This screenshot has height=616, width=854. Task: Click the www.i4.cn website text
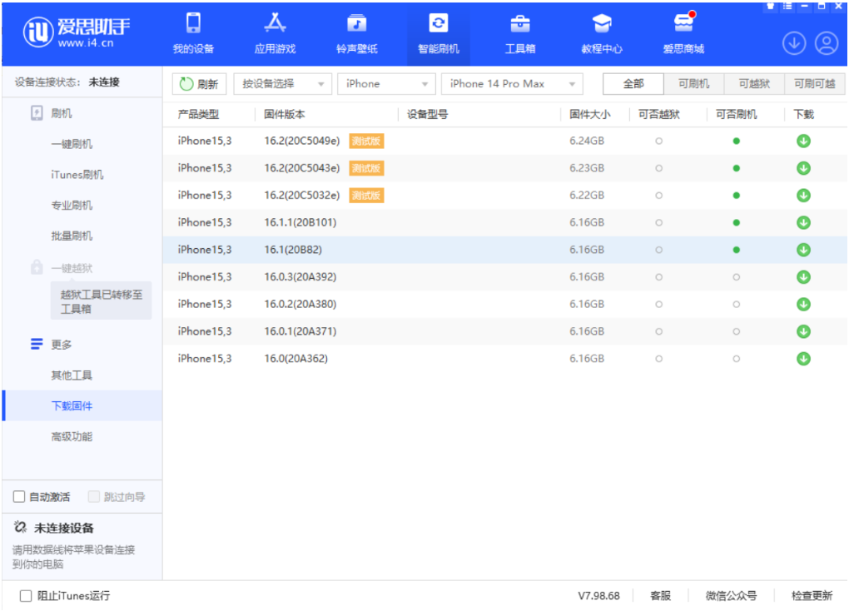86,43
